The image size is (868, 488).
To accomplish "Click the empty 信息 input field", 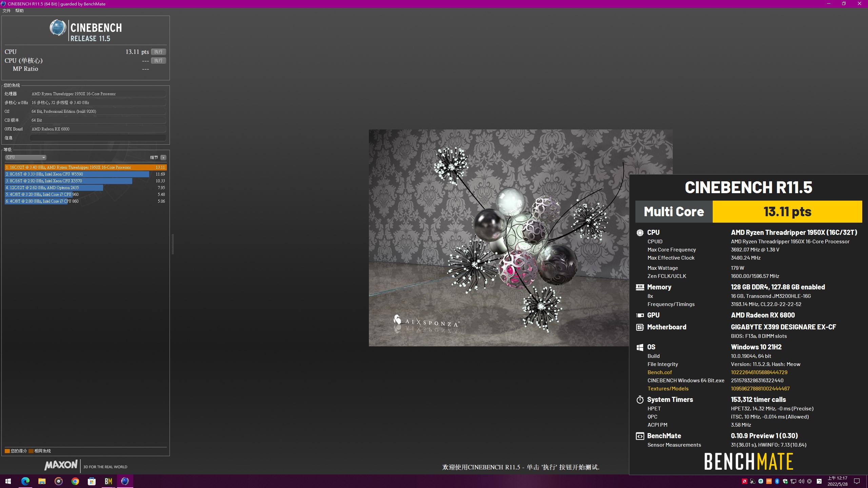I will coord(98,138).
